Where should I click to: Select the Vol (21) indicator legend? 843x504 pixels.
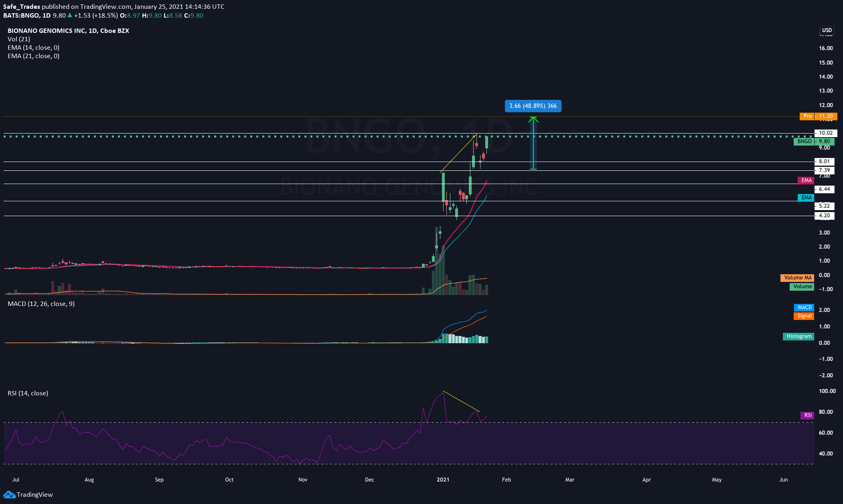[19, 39]
